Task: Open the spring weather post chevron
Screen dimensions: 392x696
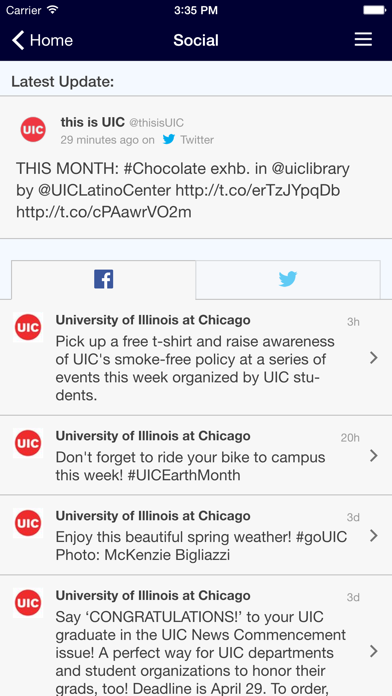Action: coord(374,536)
